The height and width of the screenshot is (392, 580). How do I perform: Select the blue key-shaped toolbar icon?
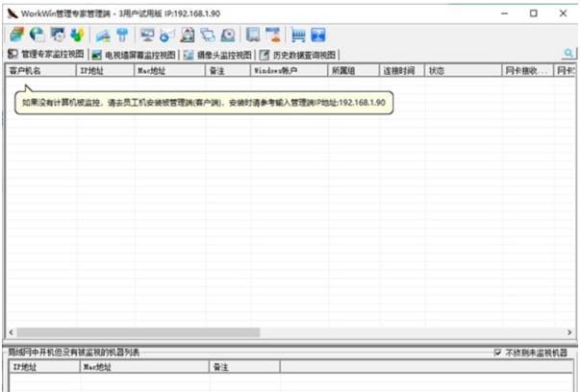[122, 36]
